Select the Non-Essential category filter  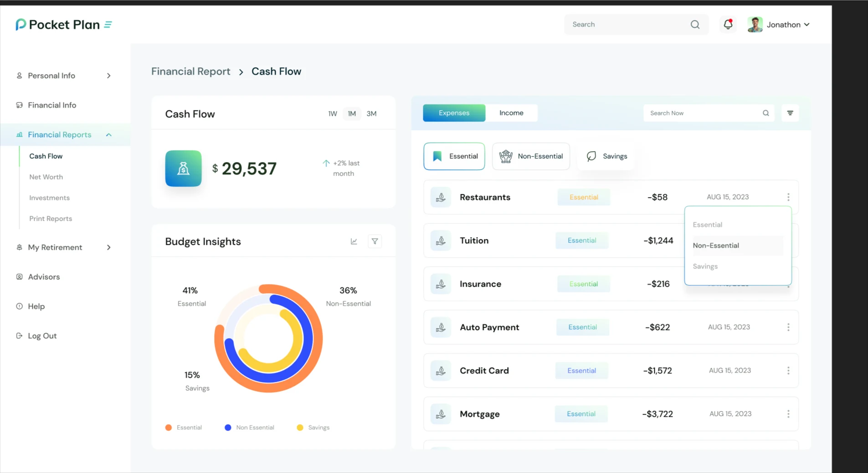(x=531, y=156)
